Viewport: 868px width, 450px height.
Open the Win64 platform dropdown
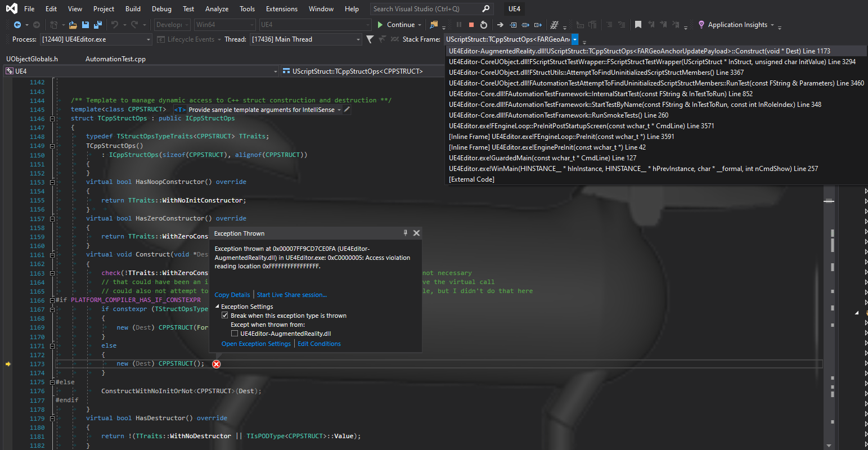[225, 25]
